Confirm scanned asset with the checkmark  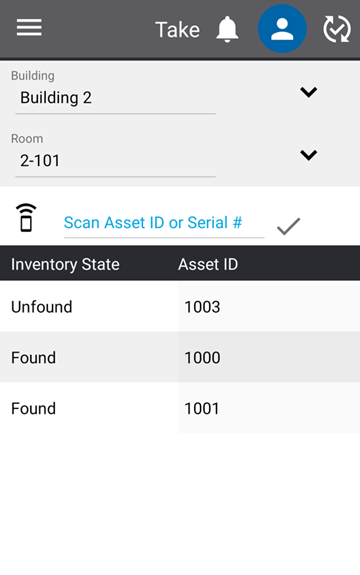click(289, 226)
